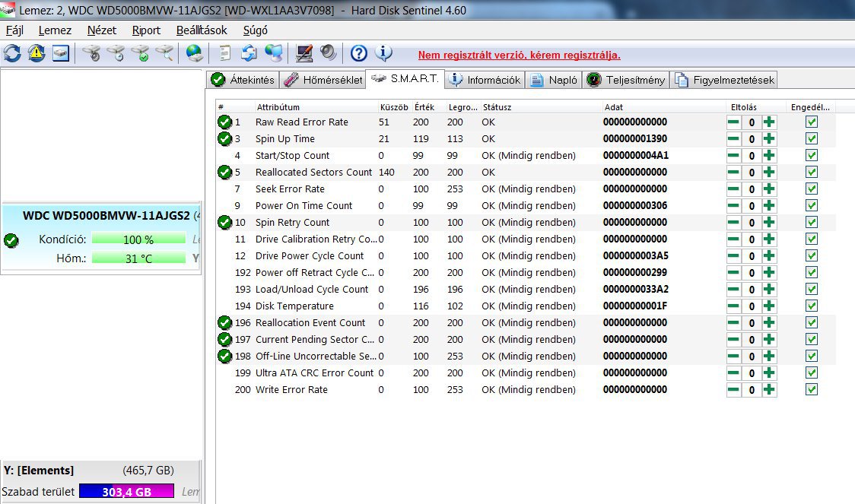The height and width of the screenshot is (504, 855).
Task: Click the refresh with warning triangle icon
Action: click(x=37, y=53)
